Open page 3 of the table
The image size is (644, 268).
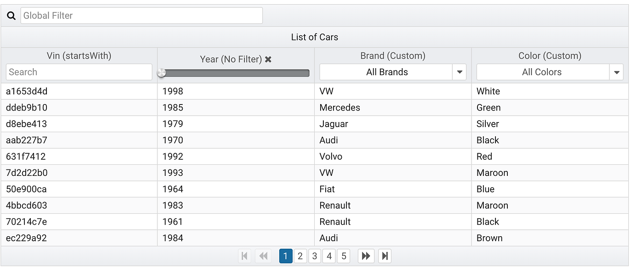315,256
